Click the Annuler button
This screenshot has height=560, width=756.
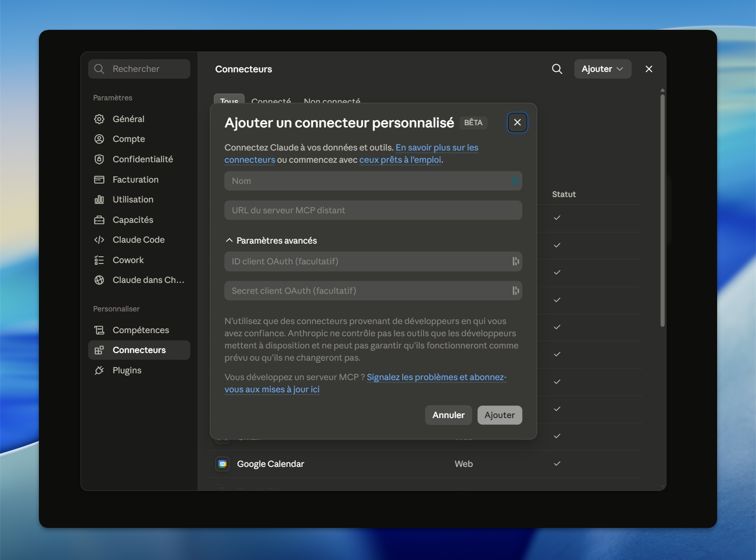(449, 415)
